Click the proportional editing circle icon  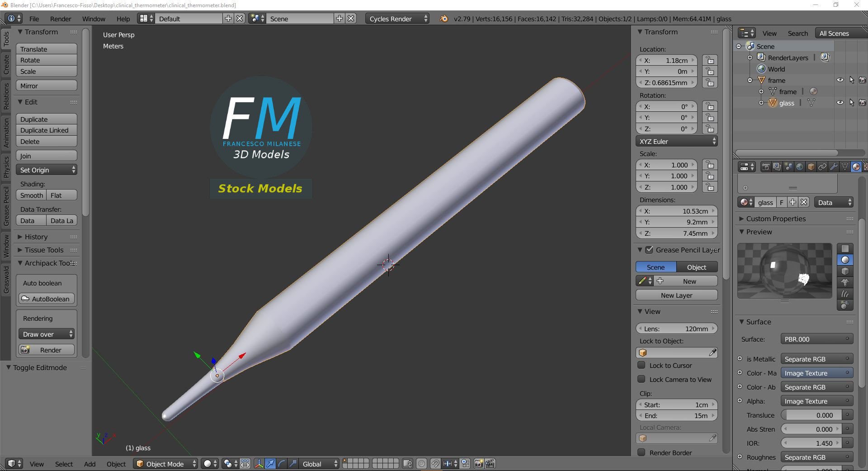pos(421,464)
